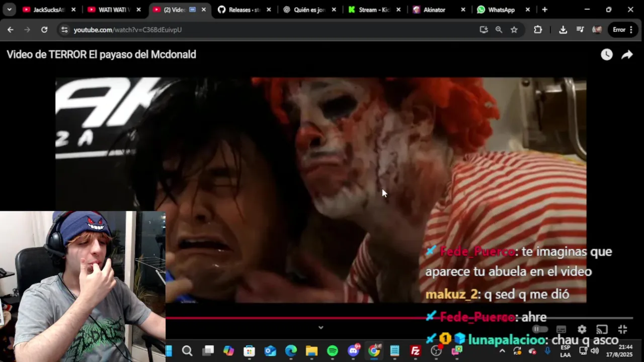The image size is (644, 362).
Task: Open Microsoft Edge from the taskbar
Action: point(291,351)
